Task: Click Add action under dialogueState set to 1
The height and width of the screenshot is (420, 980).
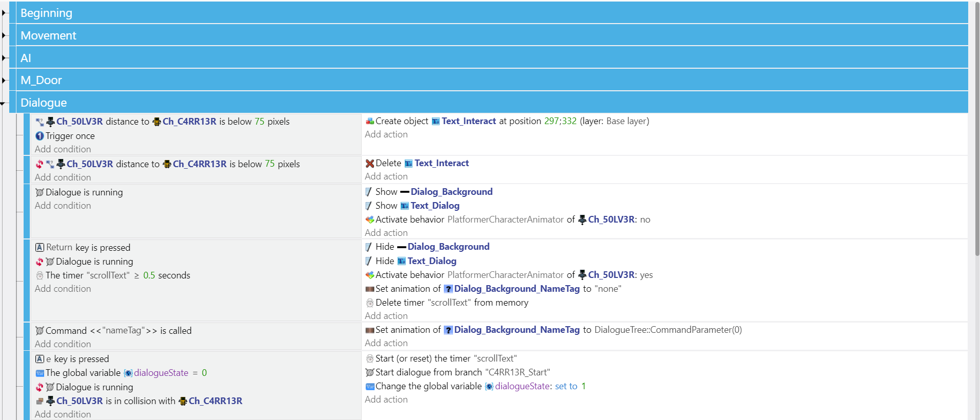Action: pyautogui.click(x=386, y=399)
